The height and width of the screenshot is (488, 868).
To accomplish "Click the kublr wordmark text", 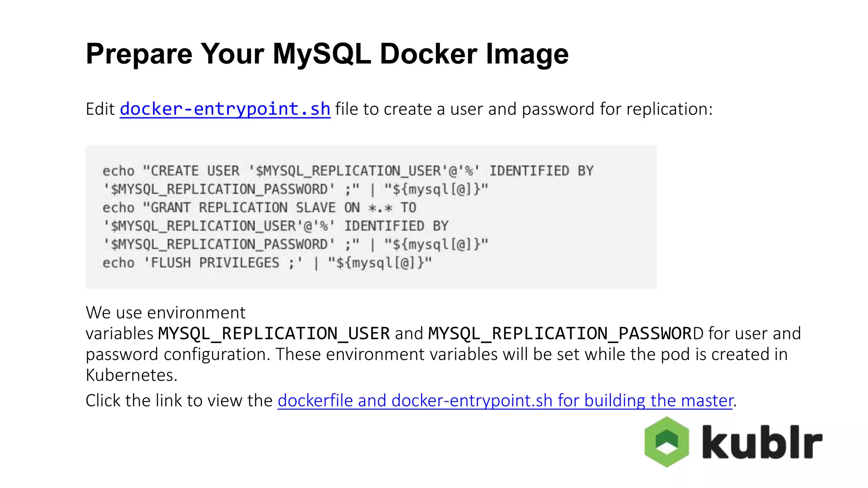I will [x=762, y=442].
